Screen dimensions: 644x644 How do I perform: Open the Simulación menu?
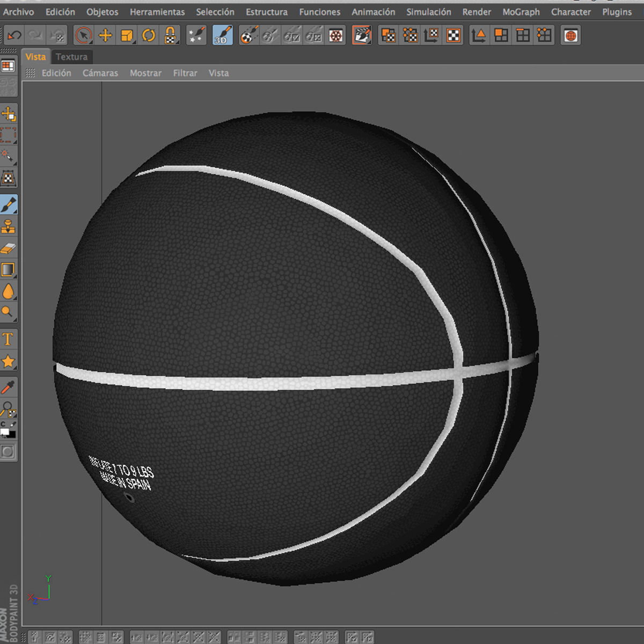[428, 12]
